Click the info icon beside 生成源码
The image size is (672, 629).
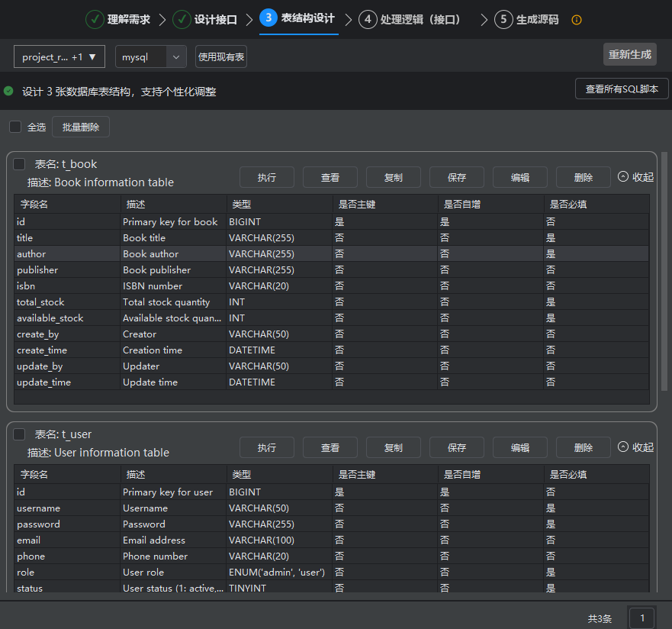(x=577, y=20)
